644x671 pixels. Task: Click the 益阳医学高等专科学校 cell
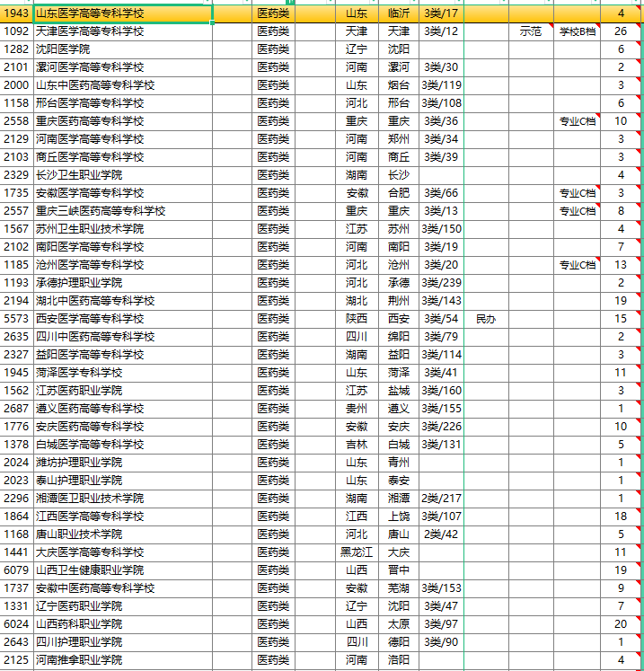[123, 355]
